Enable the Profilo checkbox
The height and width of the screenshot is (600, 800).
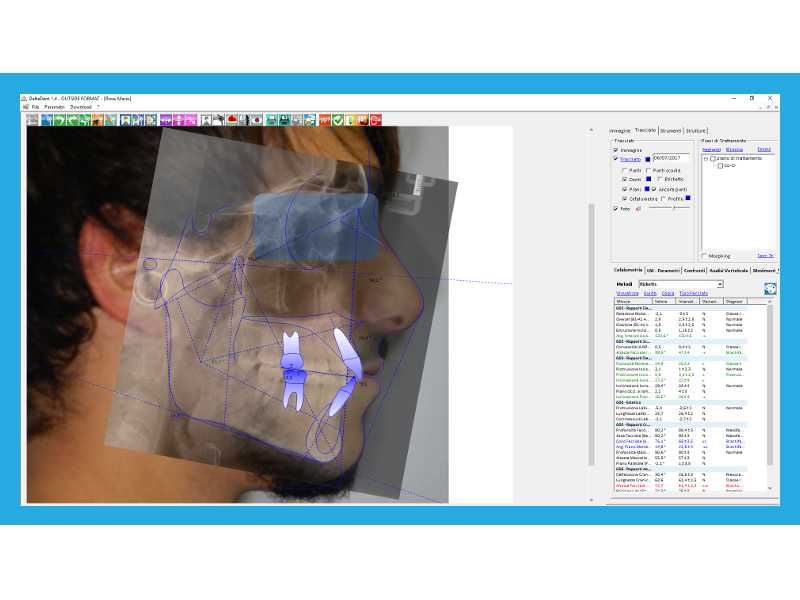tap(663, 198)
